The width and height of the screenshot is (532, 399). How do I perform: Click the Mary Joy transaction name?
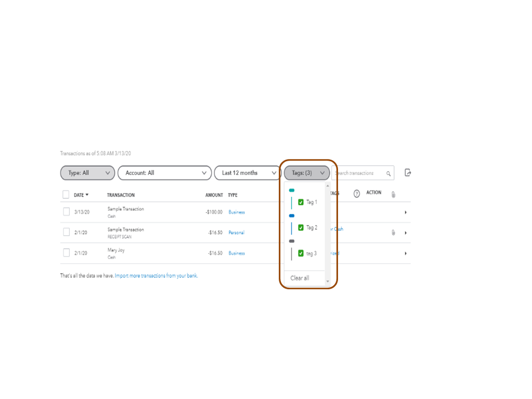[x=116, y=250]
